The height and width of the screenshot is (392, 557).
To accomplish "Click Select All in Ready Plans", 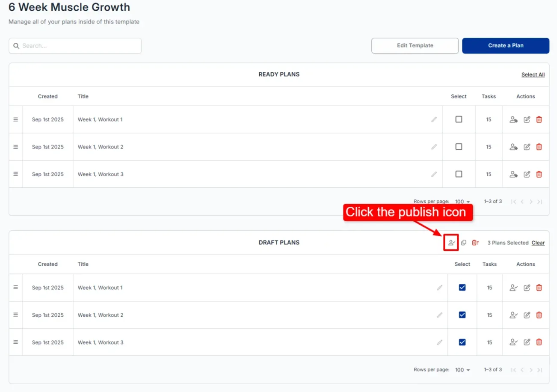I will (x=533, y=74).
